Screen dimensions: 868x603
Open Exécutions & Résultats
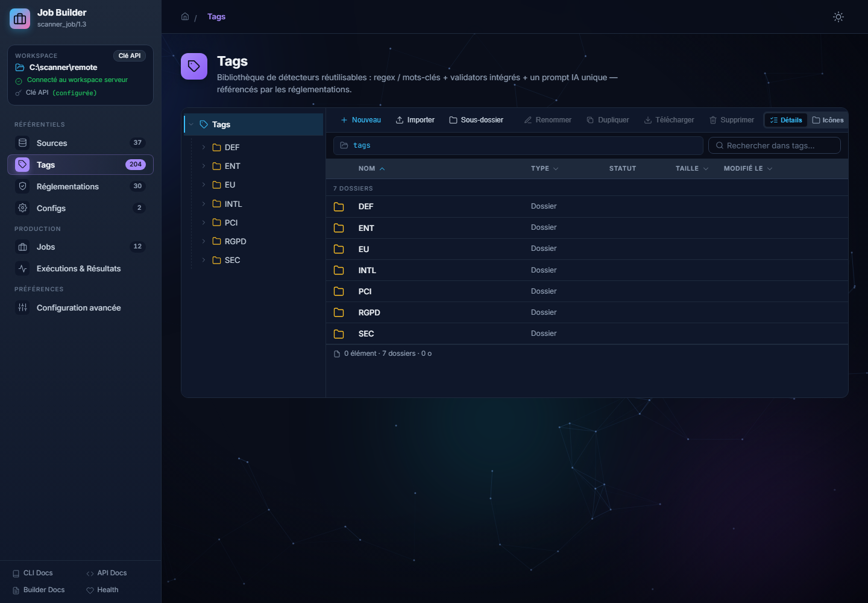pyautogui.click(x=80, y=268)
